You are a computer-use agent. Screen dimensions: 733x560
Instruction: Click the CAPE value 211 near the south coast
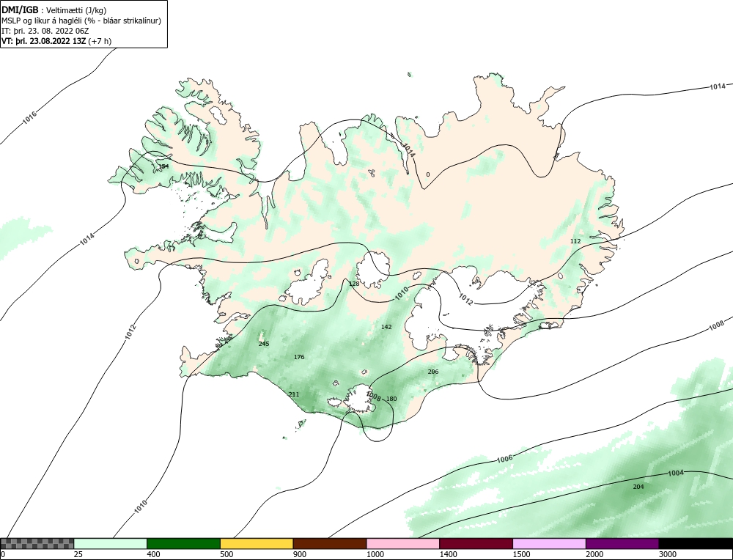point(294,394)
